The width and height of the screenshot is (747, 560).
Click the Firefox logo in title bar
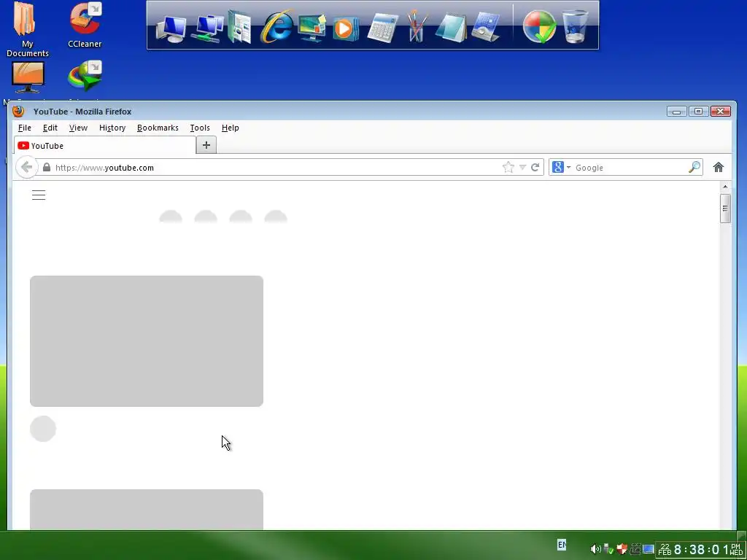tap(18, 112)
